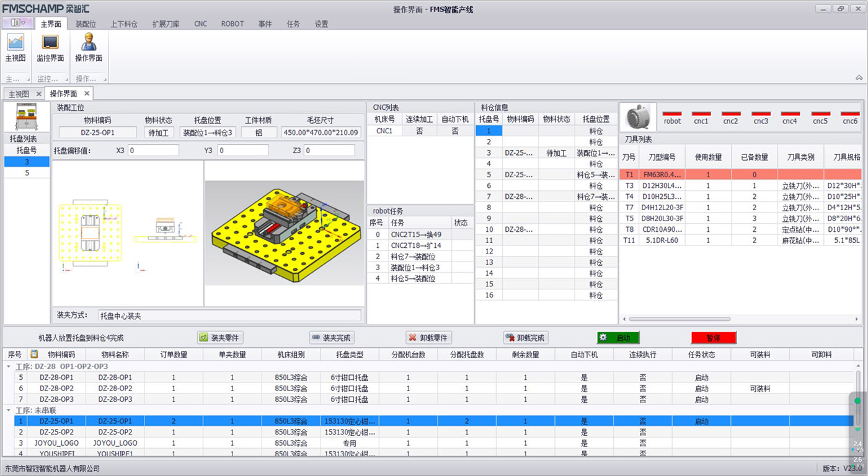
Task: Collapse the ribbon using the top-right chevron
Action: [859, 77]
